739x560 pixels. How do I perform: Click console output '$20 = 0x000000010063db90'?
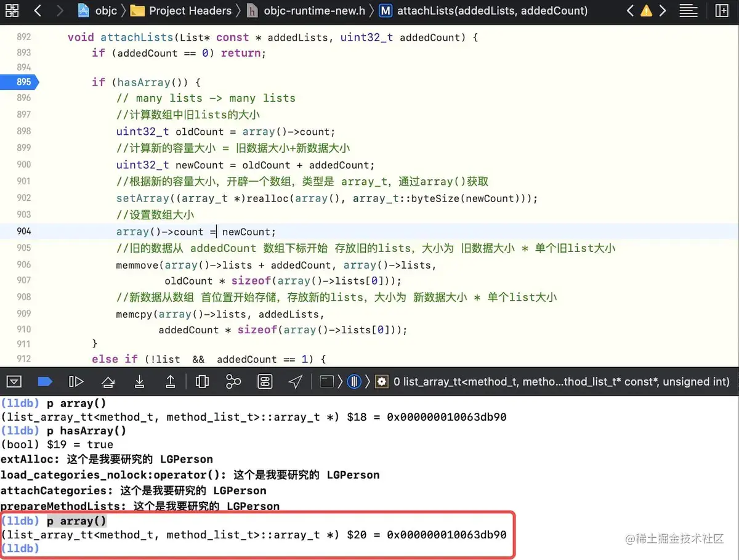(427, 535)
